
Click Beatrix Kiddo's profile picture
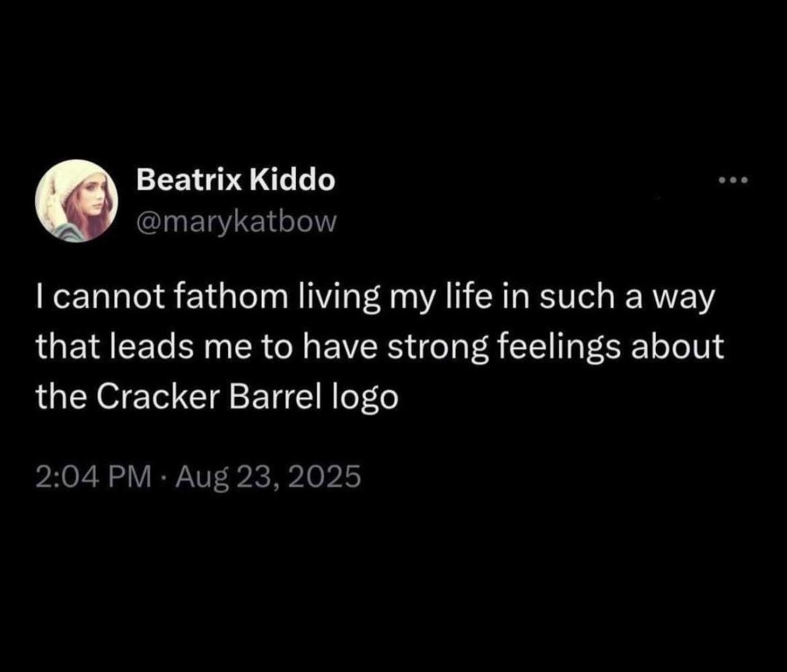pyautogui.click(x=77, y=202)
